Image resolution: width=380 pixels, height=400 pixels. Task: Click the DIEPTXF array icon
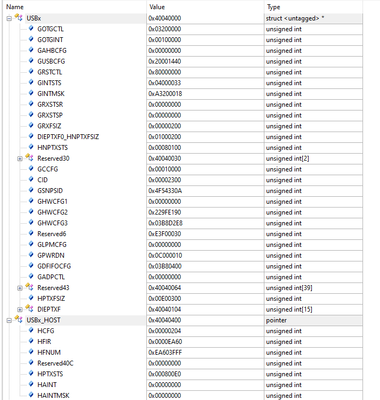point(29,309)
